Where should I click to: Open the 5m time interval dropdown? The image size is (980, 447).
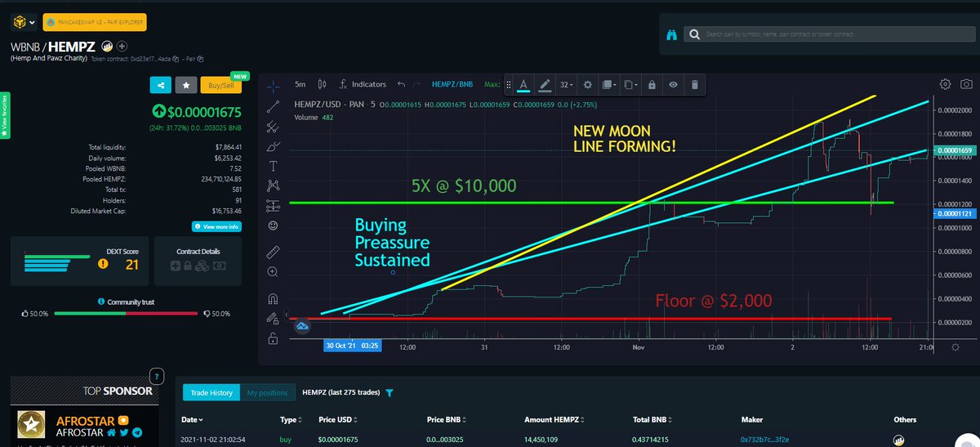pyautogui.click(x=300, y=84)
